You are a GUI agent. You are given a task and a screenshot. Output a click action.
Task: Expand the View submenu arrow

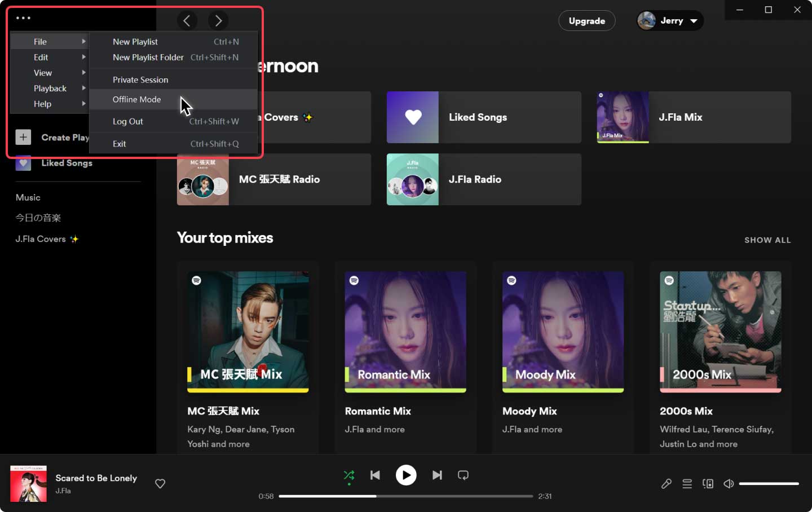(x=83, y=72)
